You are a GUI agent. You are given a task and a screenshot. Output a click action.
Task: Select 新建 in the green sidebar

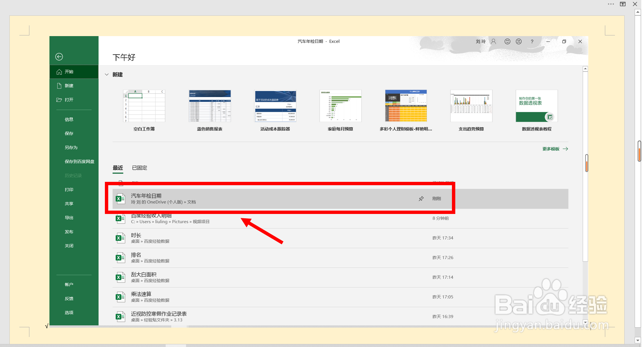click(x=74, y=86)
